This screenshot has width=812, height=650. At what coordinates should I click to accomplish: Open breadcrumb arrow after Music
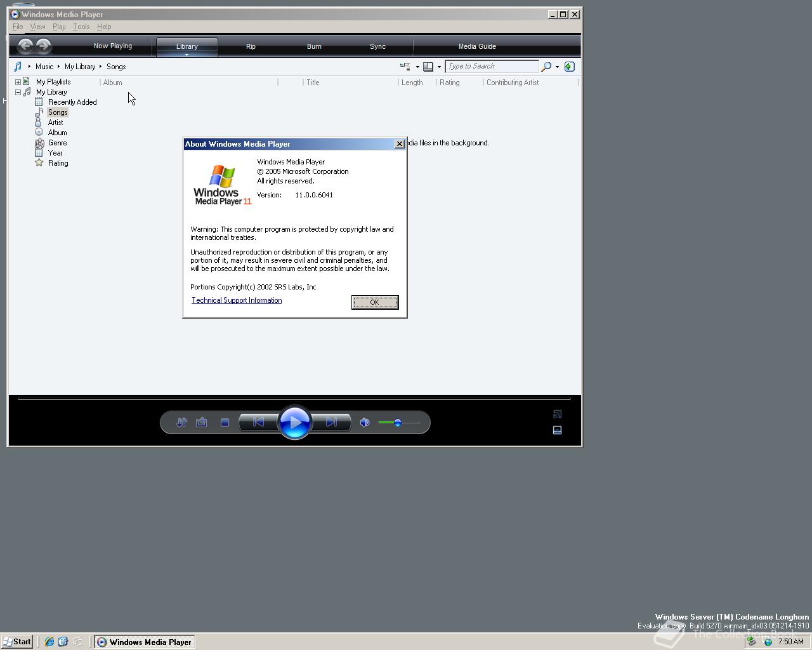pos(58,66)
